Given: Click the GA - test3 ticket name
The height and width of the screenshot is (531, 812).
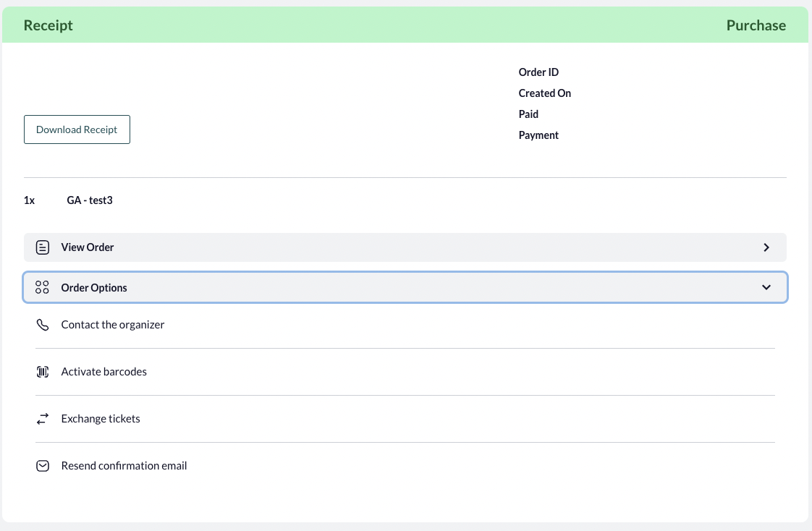Looking at the screenshot, I should click(x=90, y=200).
